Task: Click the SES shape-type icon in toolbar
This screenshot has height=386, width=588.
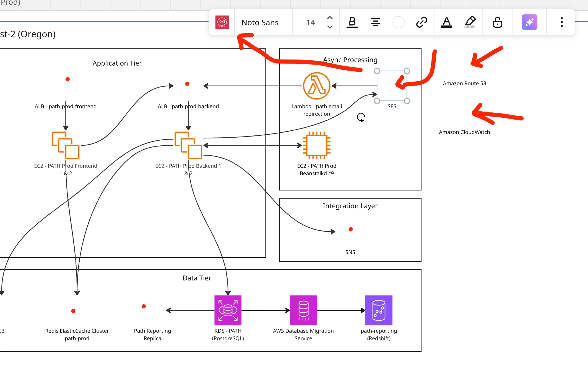Action: 222,22
